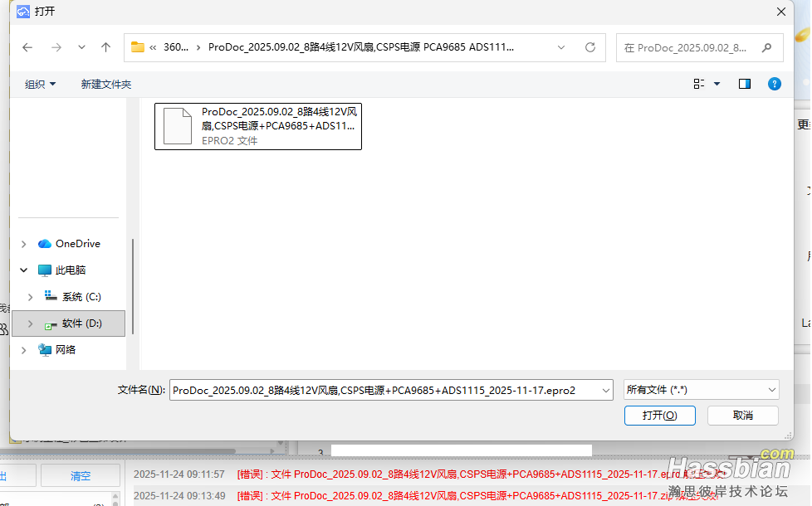
Task: Toggle the preview pane icon
Action: (x=745, y=84)
